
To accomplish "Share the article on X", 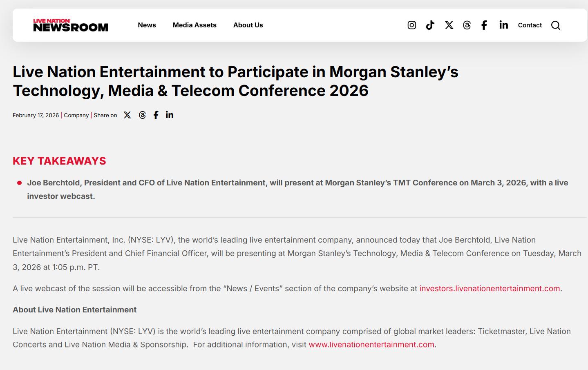I will 127,115.
